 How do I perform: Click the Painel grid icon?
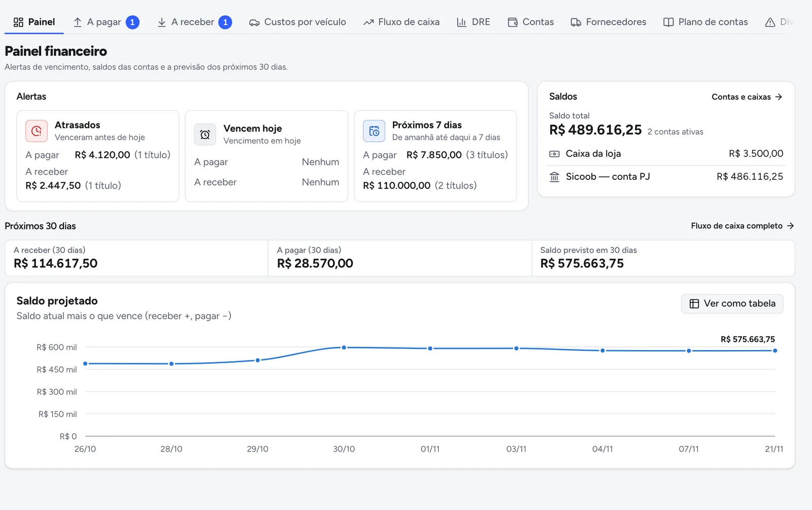point(18,22)
